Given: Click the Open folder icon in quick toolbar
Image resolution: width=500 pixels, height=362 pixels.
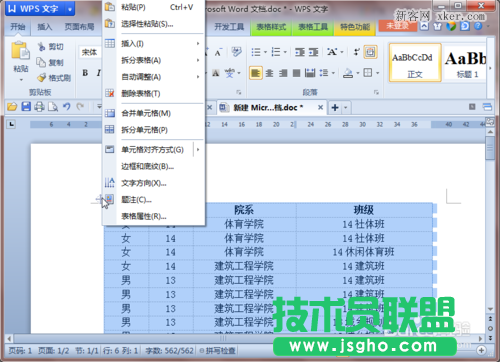Looking at the screenshot, I should [12, 107].
